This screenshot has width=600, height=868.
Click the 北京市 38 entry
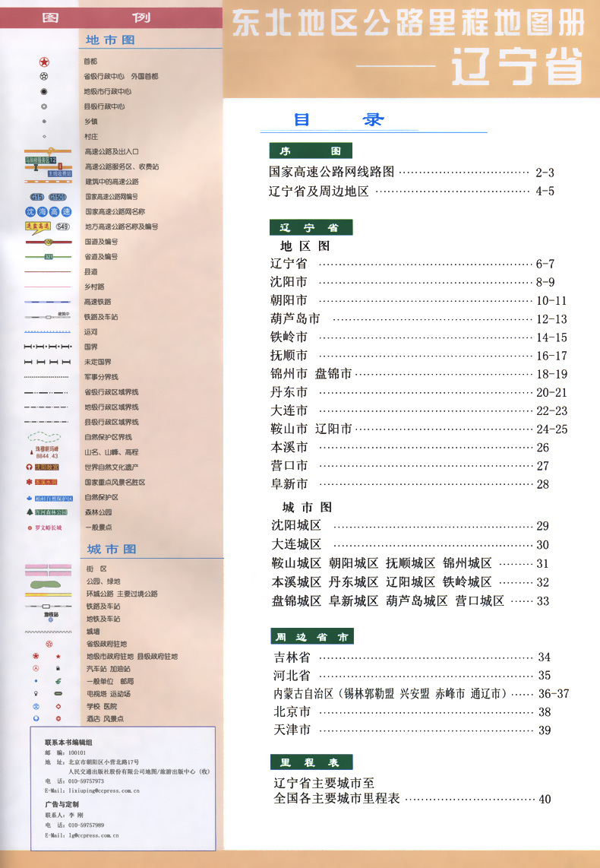click(x=412, y=712)
